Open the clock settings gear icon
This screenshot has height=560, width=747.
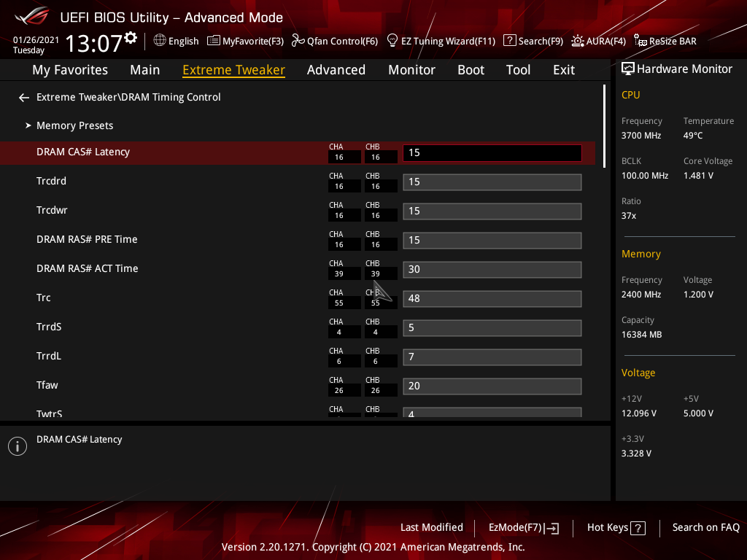(131, 38)
